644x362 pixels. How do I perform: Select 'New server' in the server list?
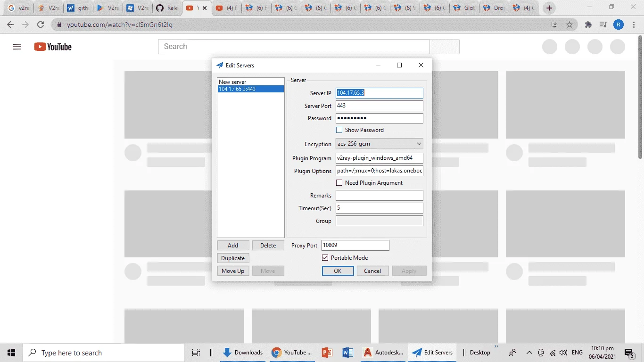click(250, 82)
